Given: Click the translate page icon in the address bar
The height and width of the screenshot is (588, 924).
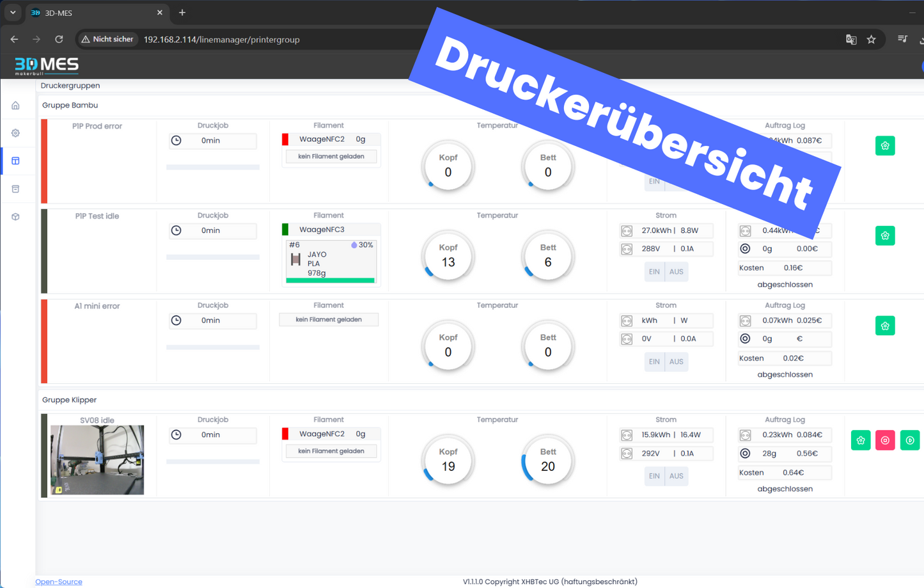Looking at the screenshot, I should click(850, 40).
